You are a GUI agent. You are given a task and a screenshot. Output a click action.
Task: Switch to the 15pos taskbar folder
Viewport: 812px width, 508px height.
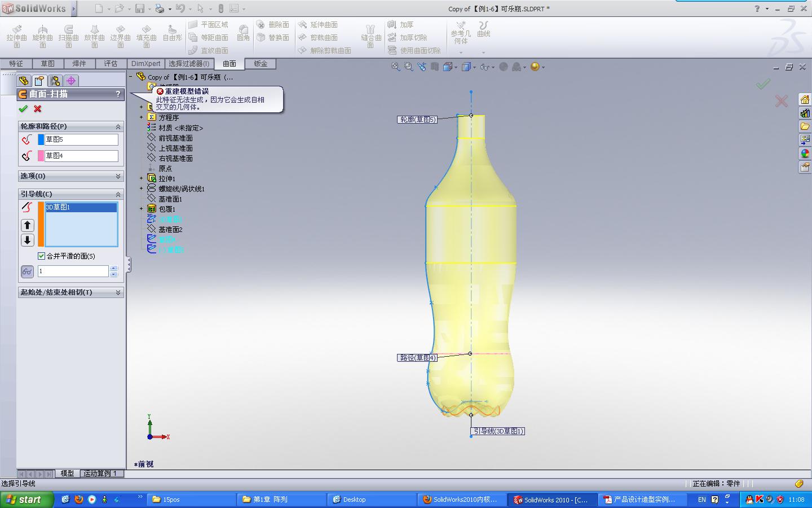[192, 500]
